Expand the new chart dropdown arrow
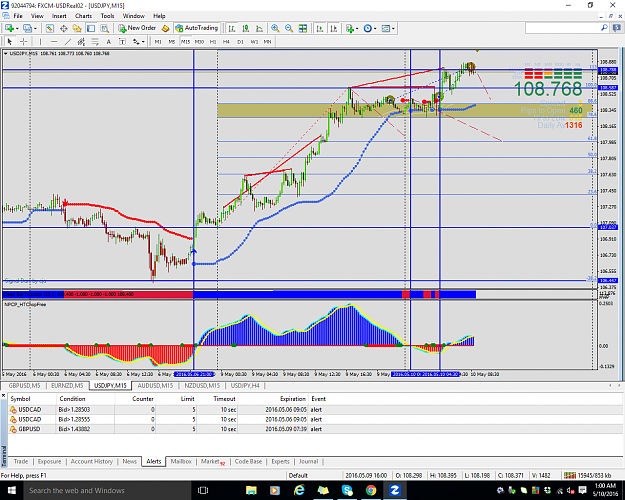Viewport: 625px width, 500px height. tap(17, 28)
